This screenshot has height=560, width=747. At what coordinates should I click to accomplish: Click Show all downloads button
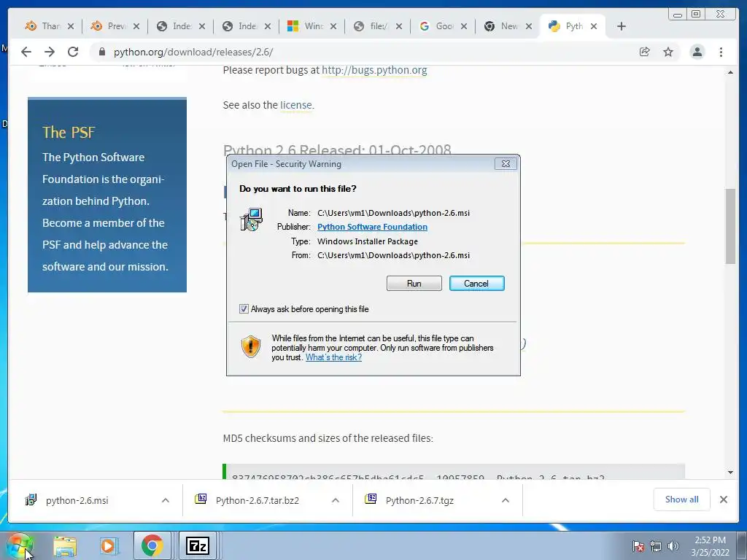[682, 499]
